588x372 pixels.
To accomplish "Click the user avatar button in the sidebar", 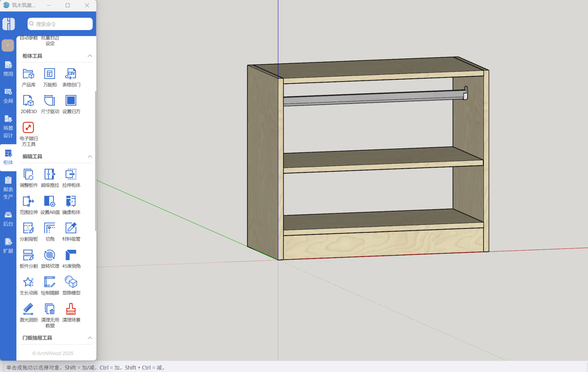I will (x=8, y=46).
